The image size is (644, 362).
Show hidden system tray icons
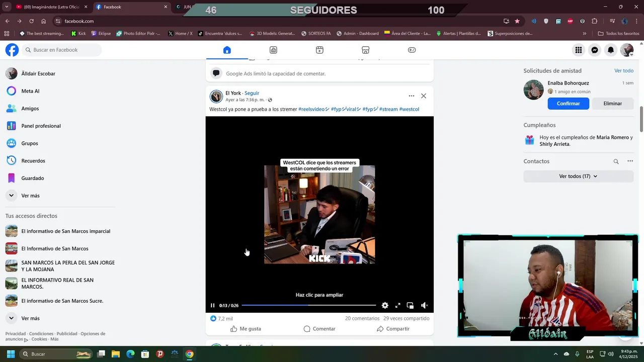tap(555, 354)
